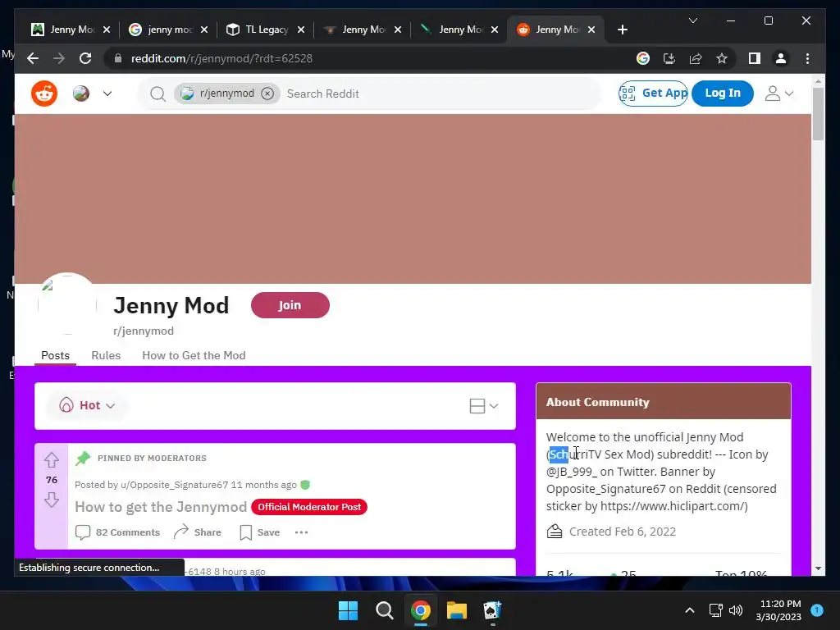The image size is (840, 630).
Task: Open the u/Opposite_Signature67 profile link
Action: tap(174, 485)
